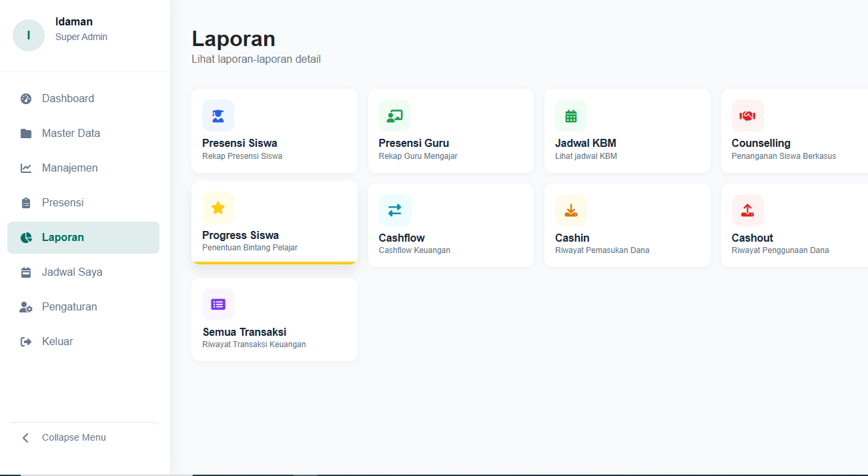Click the Cashout upload icon
The width and height of the screenshot is (868, 476).
[748, 210]
